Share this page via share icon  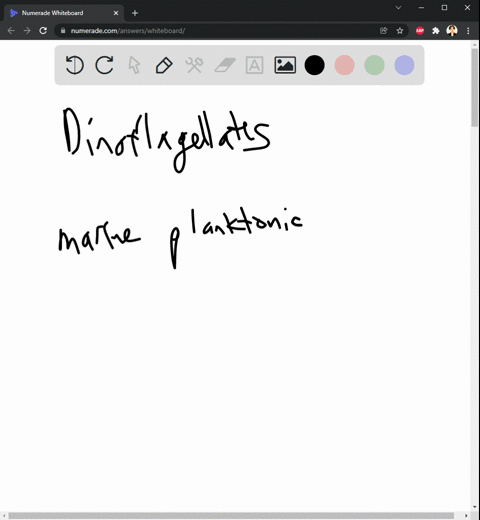(x=384, y=31)
